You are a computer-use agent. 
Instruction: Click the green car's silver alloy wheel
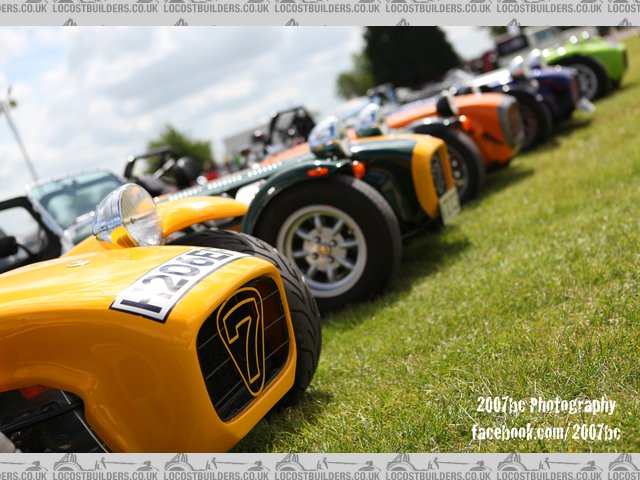(322, 249)
